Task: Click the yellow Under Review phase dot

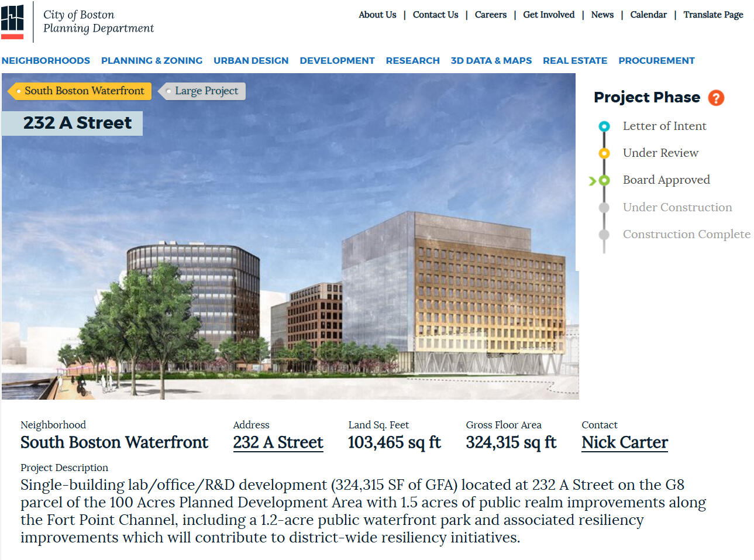Action: 604,153
